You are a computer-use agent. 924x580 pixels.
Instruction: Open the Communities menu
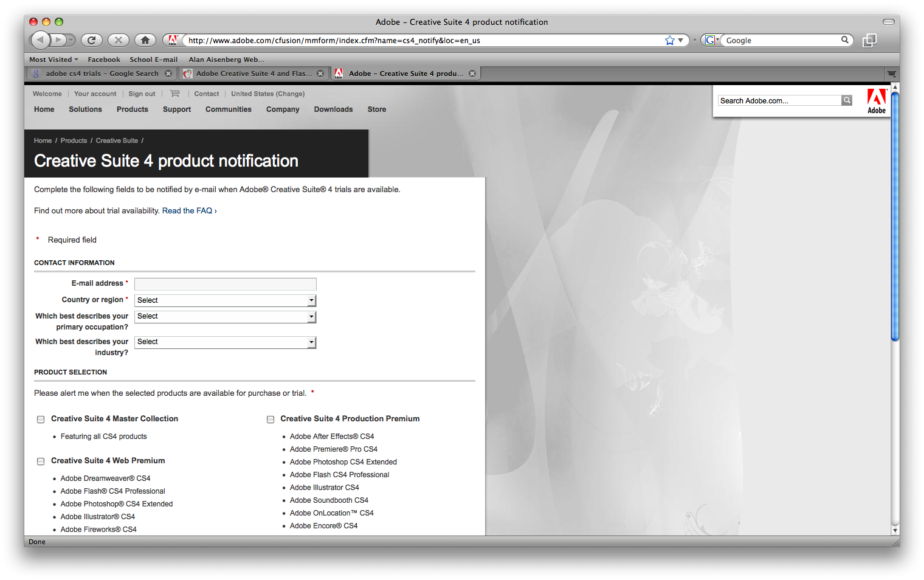(x=229, y=109)
